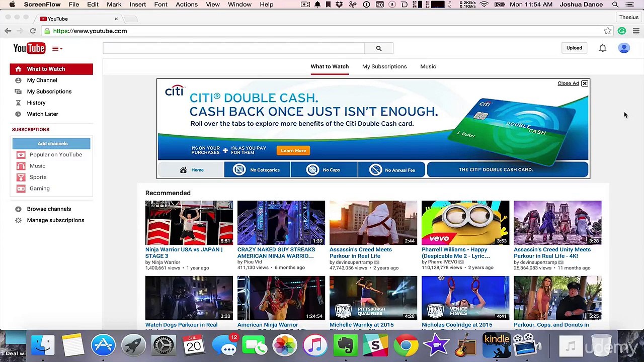This screenshot has height=362, width=644.
Task: Switch to the What to Watch tab
Action: coord(330,66)
